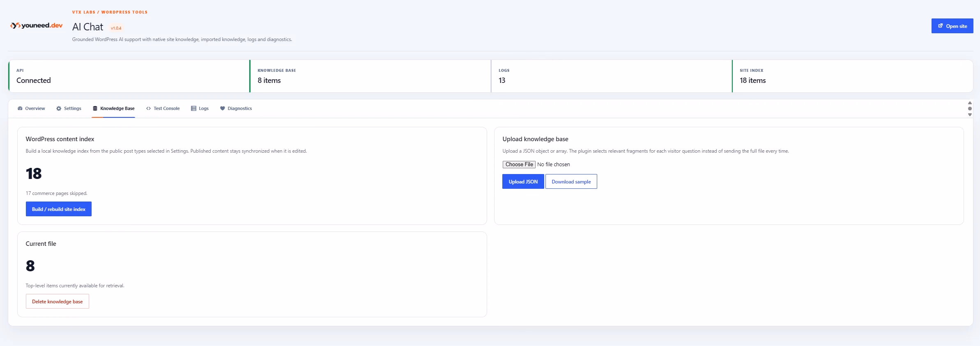Switch to the Settings tab
The height and width of the screenshot is (346, 980).
[x=69, y=108]
